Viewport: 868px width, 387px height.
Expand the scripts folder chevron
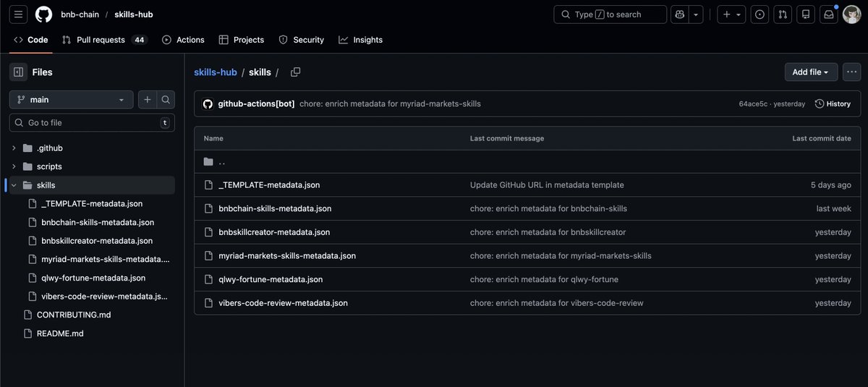[14, 166]
